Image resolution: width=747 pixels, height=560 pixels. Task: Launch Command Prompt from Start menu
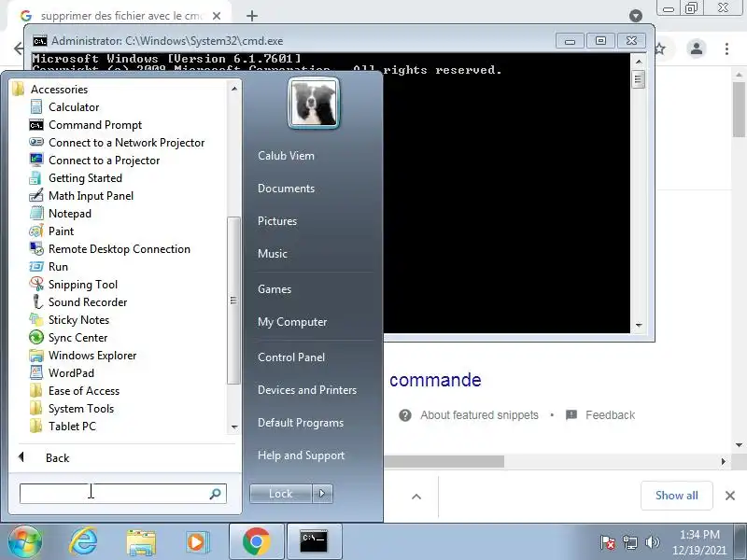[x=86, y=125]
